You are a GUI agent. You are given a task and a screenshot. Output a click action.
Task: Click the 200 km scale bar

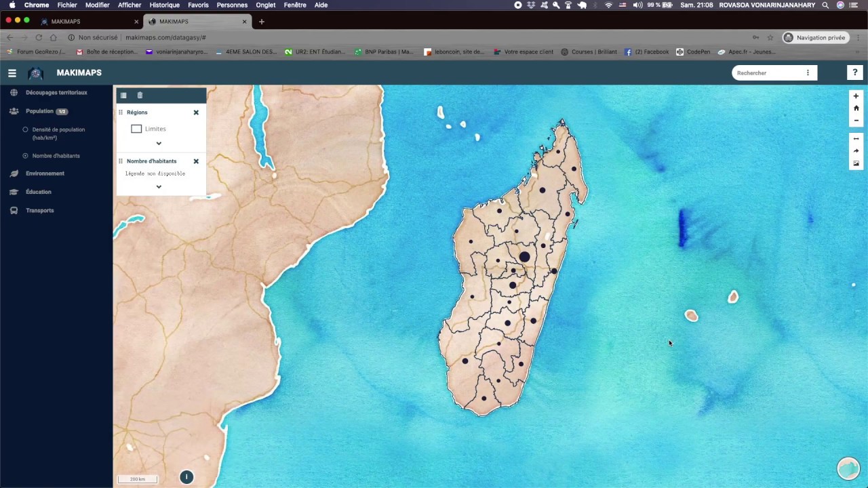pyautogui.click(x=138, y=479)
